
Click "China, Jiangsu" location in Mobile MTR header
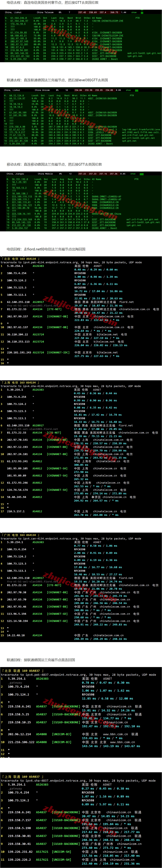pyautogui.click(x=16, y=174)
